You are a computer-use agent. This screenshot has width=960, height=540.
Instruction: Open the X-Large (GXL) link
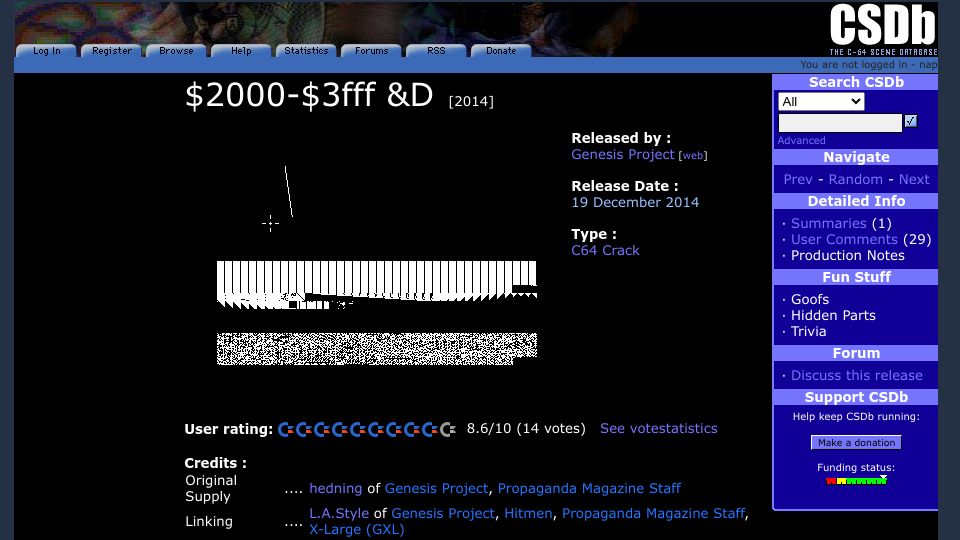tap(356, 530)
